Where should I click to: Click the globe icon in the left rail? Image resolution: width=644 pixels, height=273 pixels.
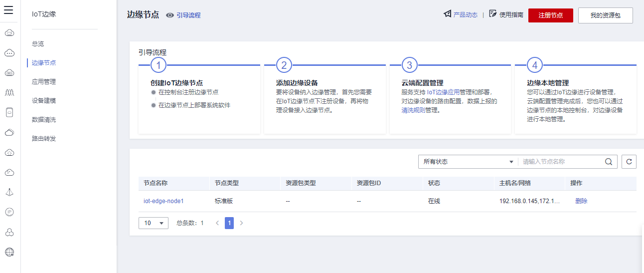(x=9, y=252)
